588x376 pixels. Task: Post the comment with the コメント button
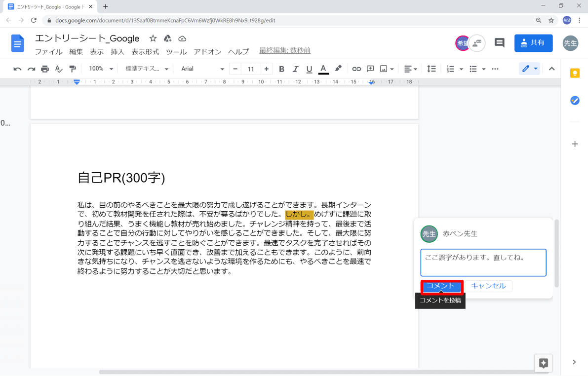click(x=441, y=286)
